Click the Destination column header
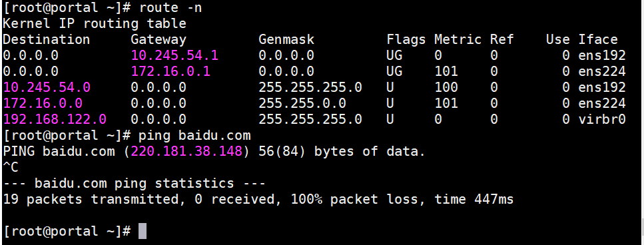Image resolution: width=644 pixels, height=245 pixels. (47, 39)
